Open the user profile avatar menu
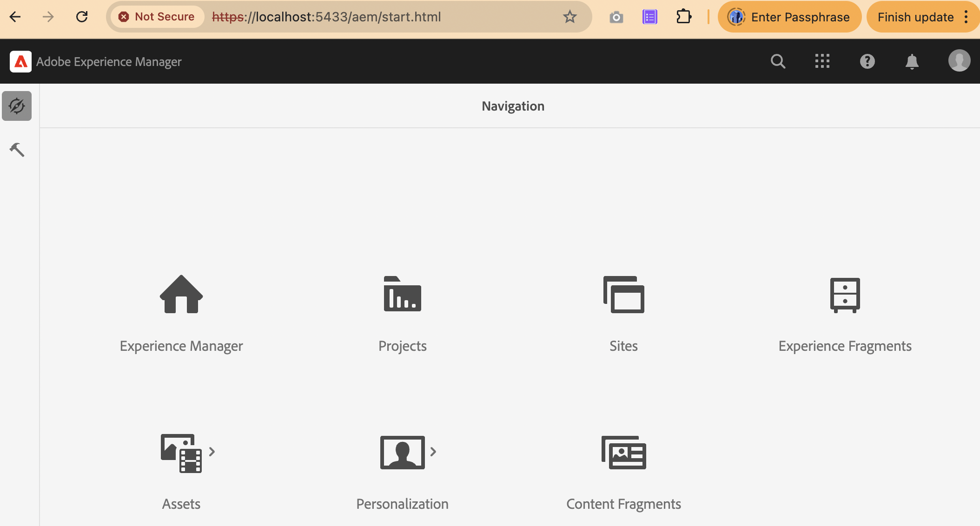 [x=959, y=61]
